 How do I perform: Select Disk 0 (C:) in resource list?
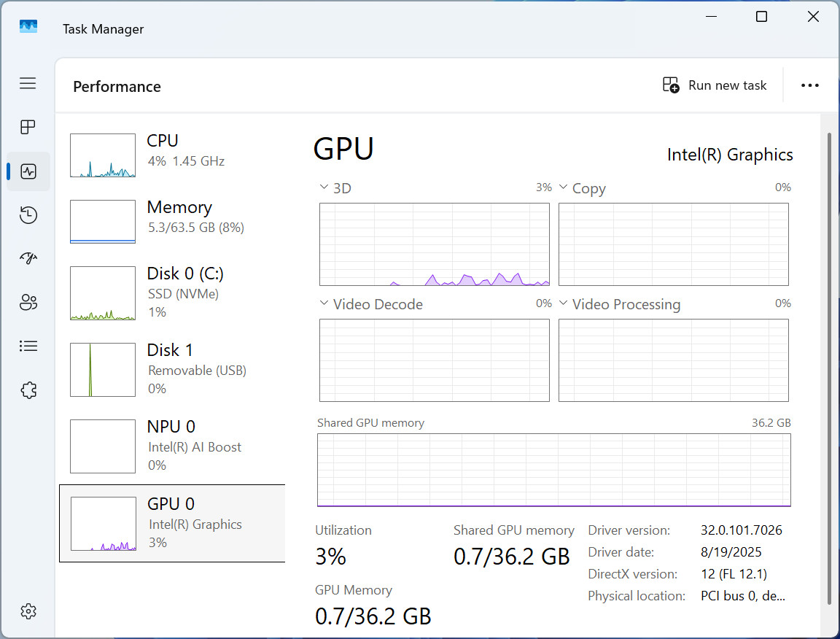tap(172, 293)
